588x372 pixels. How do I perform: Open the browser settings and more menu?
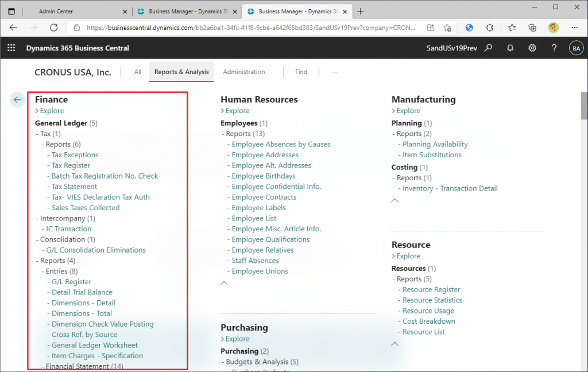pos(574,28)
